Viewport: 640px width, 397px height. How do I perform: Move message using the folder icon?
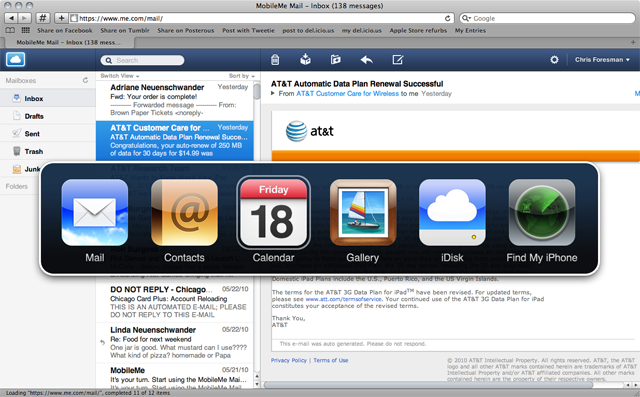pos(336,60)
